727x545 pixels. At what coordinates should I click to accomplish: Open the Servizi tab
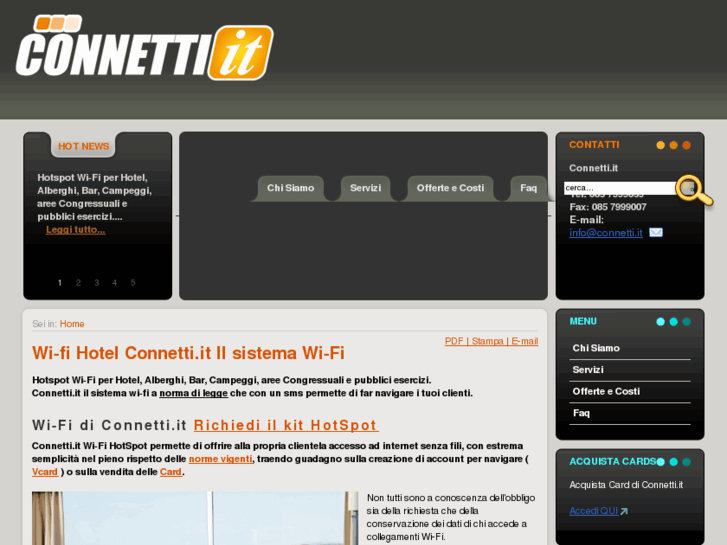(365, 188)
